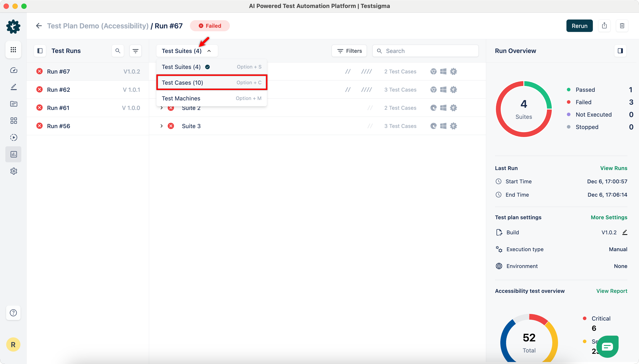Expand the Suite 3 row chevron
639x364 pixels.
[162, 126]
